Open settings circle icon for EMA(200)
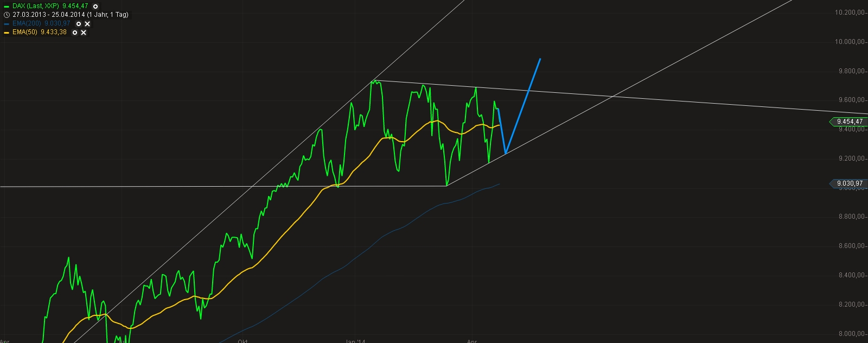Screen dimensions: 868x343 click(79, 24)
